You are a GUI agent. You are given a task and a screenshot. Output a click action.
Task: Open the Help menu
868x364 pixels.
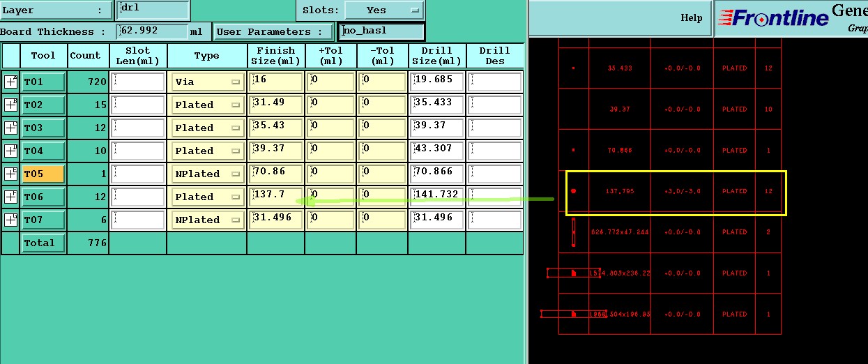[x=691, y=18]
